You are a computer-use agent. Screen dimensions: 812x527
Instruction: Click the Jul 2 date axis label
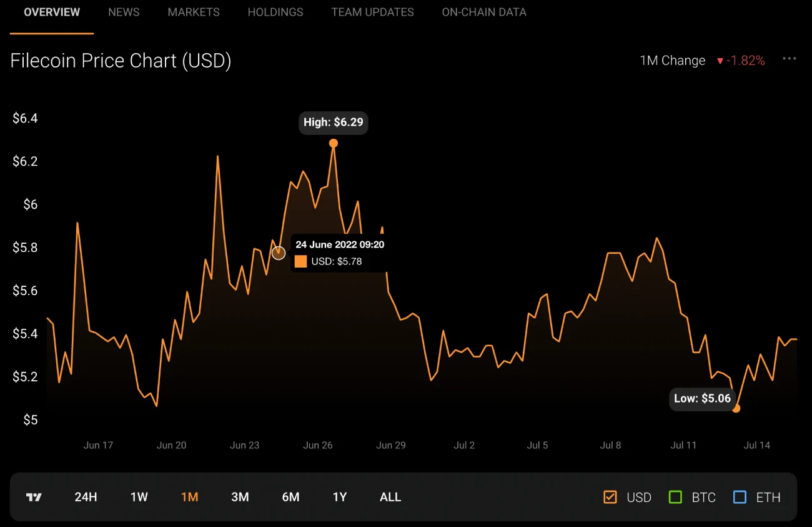pos(464,445)
